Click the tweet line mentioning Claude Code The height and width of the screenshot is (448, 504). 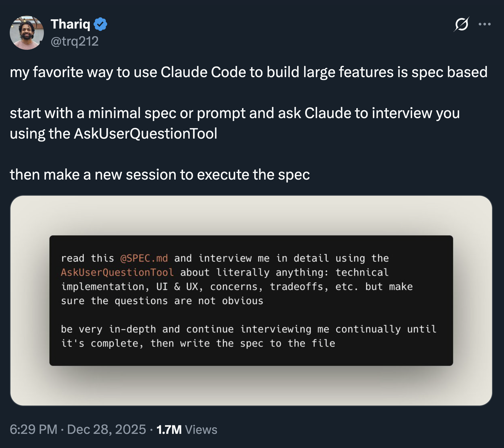coord(249,72)
